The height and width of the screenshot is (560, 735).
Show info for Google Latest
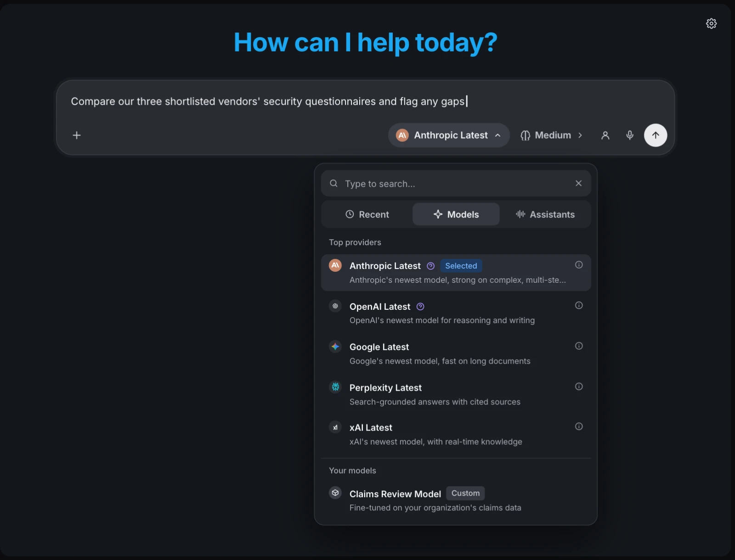pos(579,346)
